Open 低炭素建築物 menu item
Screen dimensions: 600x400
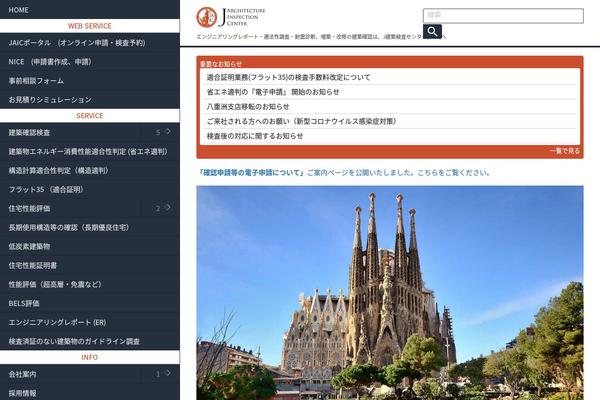tap(90, 246)
